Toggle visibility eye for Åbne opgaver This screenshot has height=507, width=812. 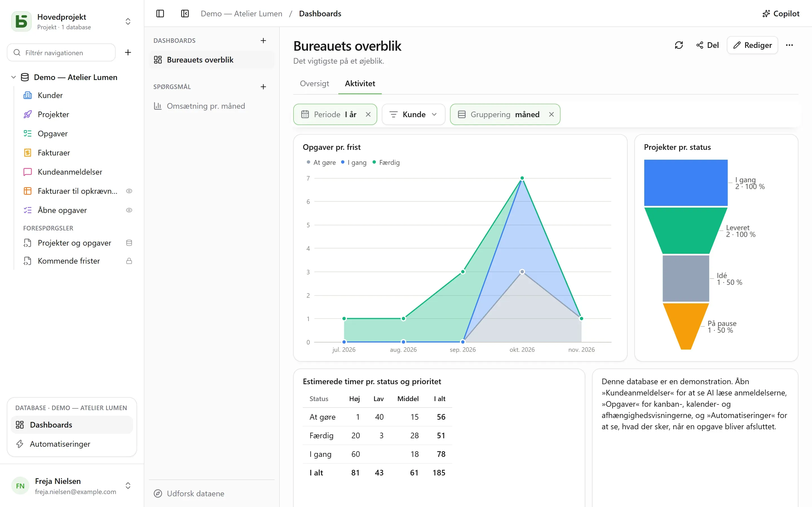point(129,210)
